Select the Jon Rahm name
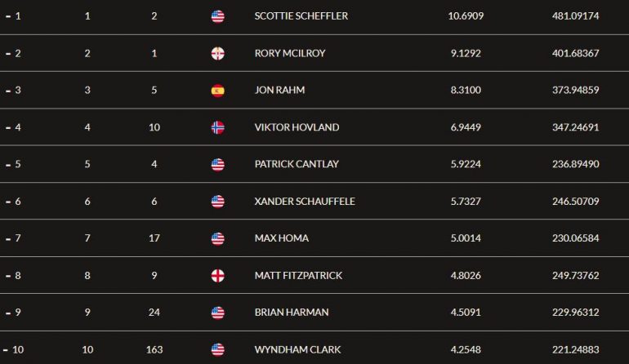629x364 pixels. pyautogui.click(x=279, y=91)
